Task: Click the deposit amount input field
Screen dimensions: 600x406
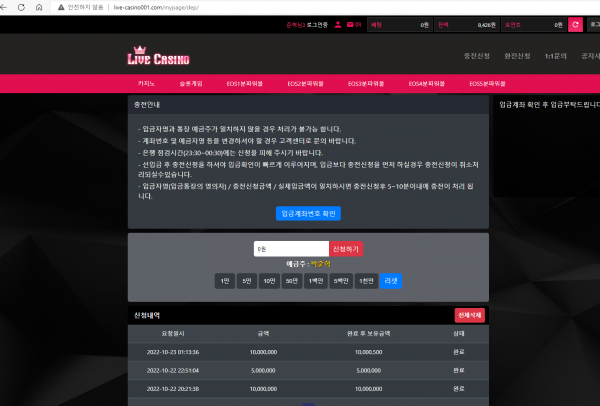Action: click(290, 248)
